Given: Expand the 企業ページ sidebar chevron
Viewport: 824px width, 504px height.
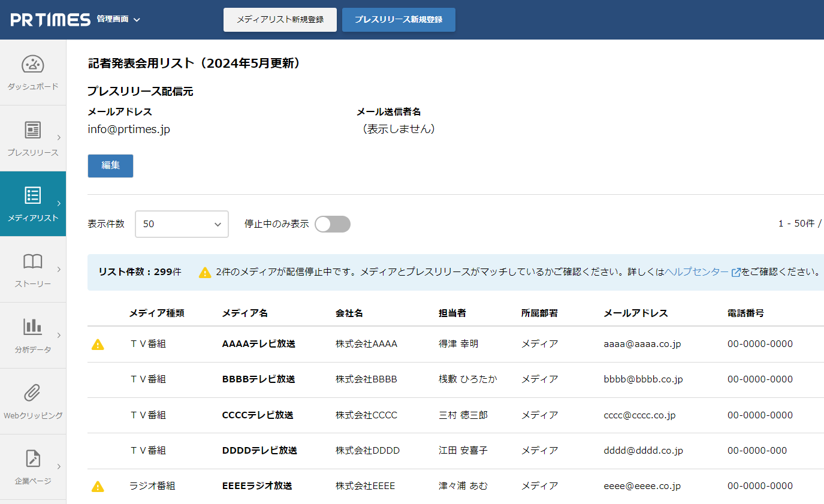Looking at the screenshot, I should pos(59,466).
